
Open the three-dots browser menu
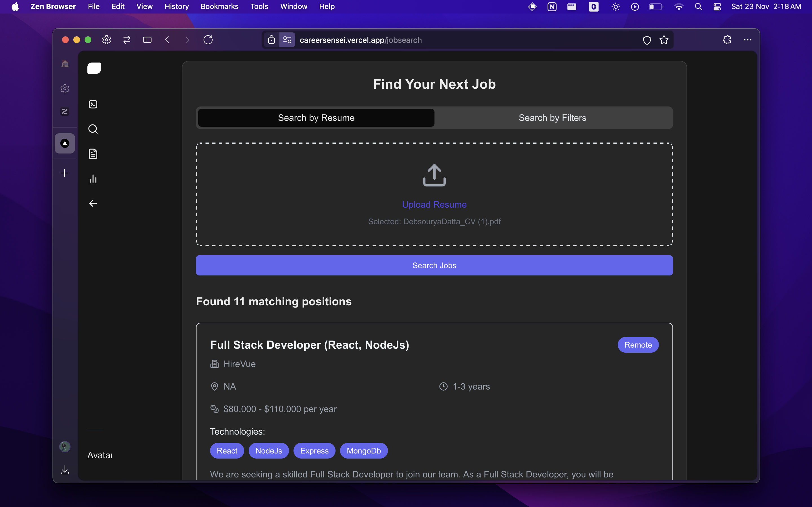click(747, 40)
